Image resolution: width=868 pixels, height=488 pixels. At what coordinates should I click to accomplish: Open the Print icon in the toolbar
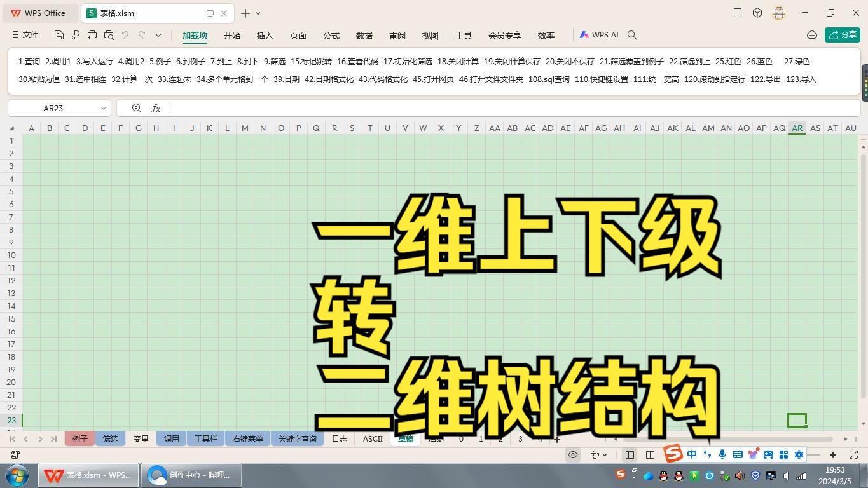click(x=92, y=35)
